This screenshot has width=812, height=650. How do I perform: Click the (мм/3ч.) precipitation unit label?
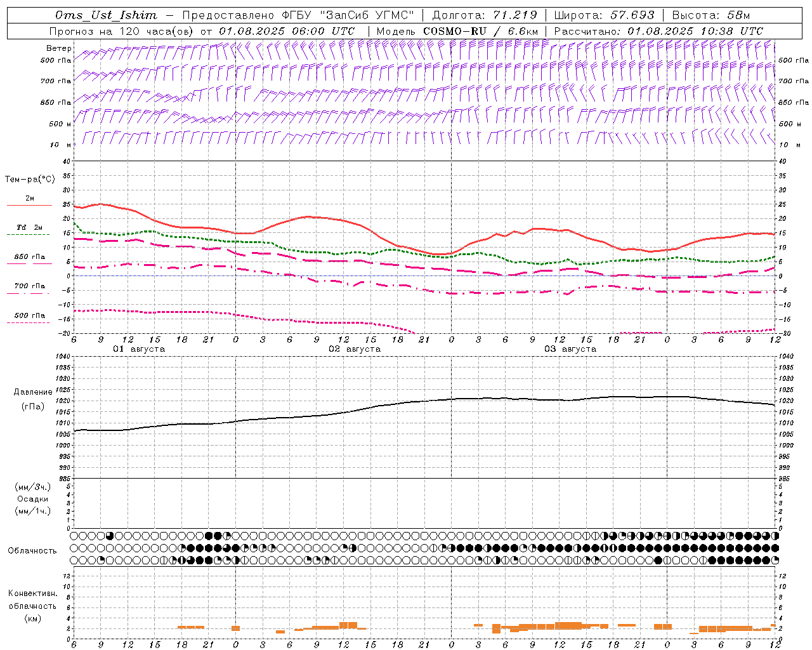pos(33,487)
